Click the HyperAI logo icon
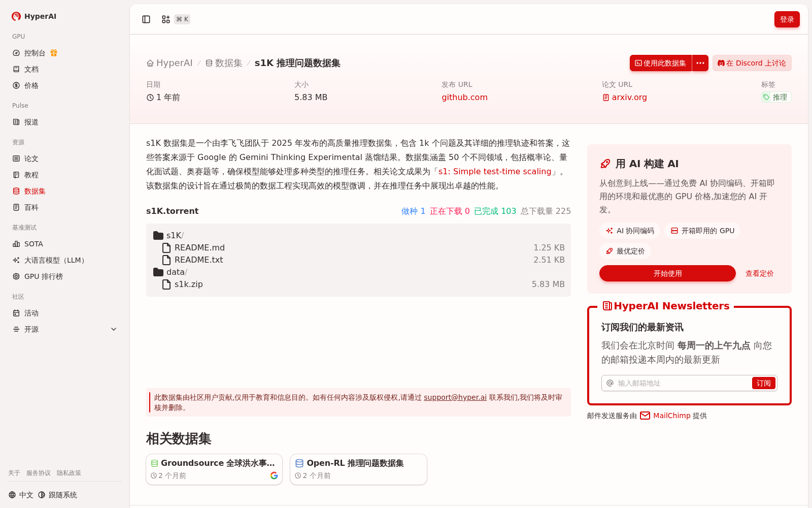 click(16, 16)
